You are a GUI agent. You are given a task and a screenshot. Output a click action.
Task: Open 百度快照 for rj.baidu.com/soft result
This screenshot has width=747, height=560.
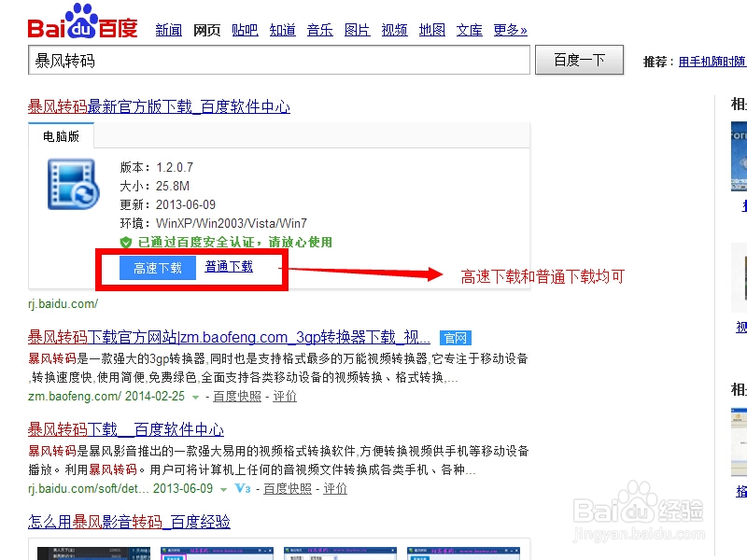click(288, 488)
